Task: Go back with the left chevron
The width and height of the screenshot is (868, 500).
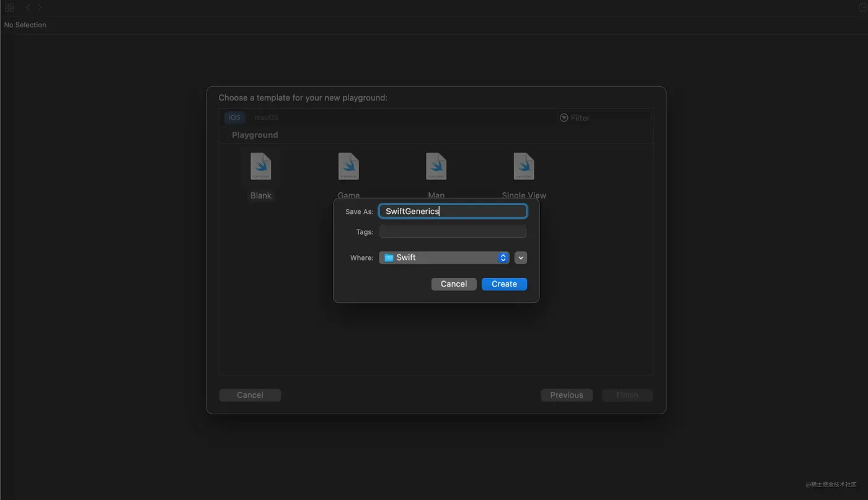Action: (27, 7)
